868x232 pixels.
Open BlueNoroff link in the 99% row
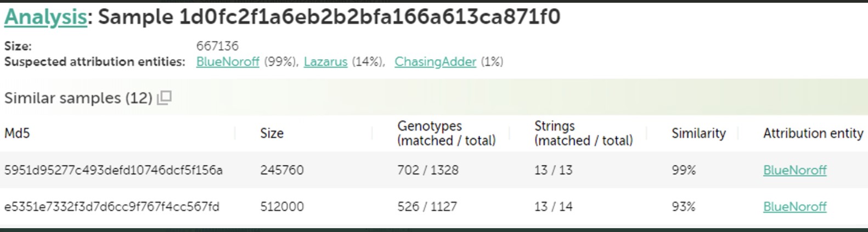tap(794, 170)
